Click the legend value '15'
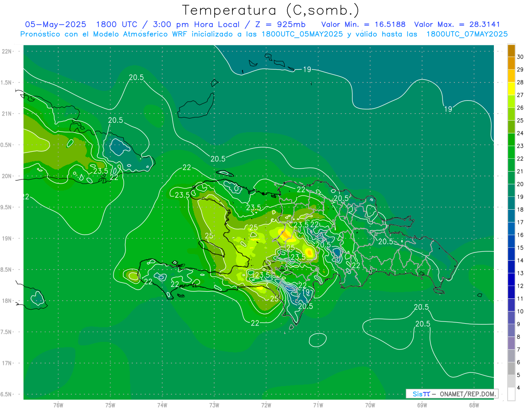 click(x=520, y=247)
